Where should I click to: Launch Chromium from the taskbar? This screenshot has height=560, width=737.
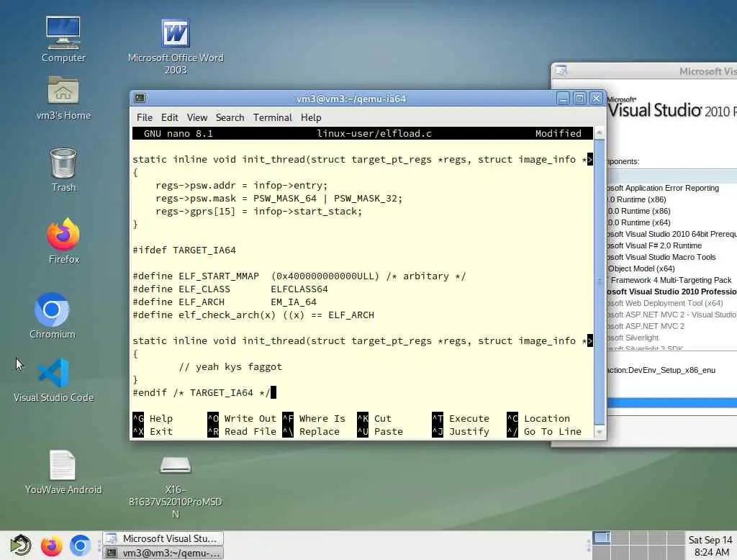coord(81,546)
